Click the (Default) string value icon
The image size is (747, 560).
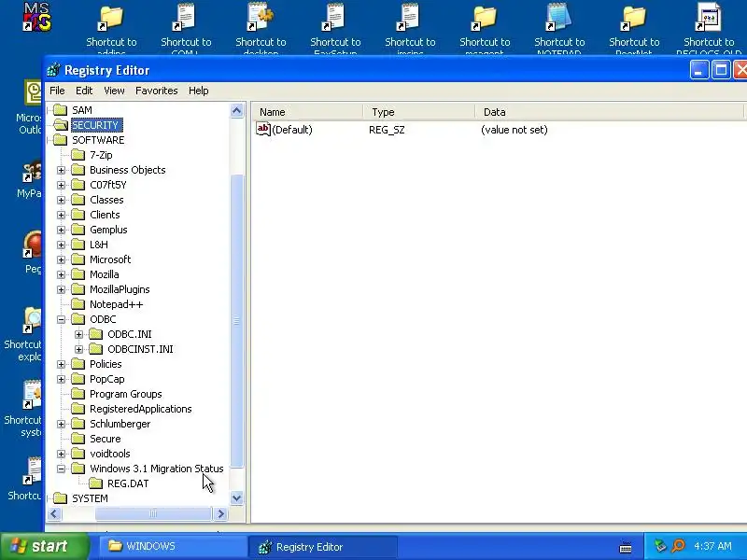[263, 129]
